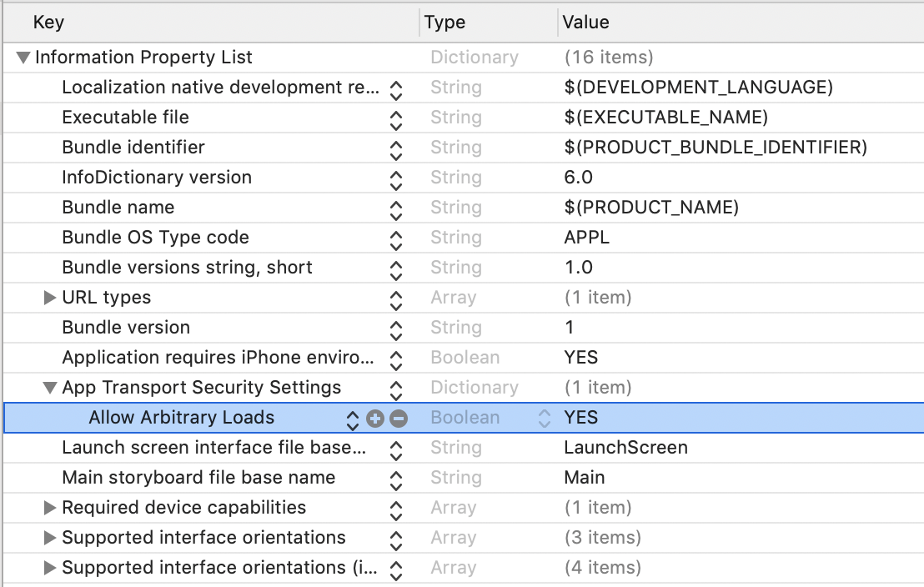Collapse the Information Property List root
924x587 pixels.
pos(23,58)
